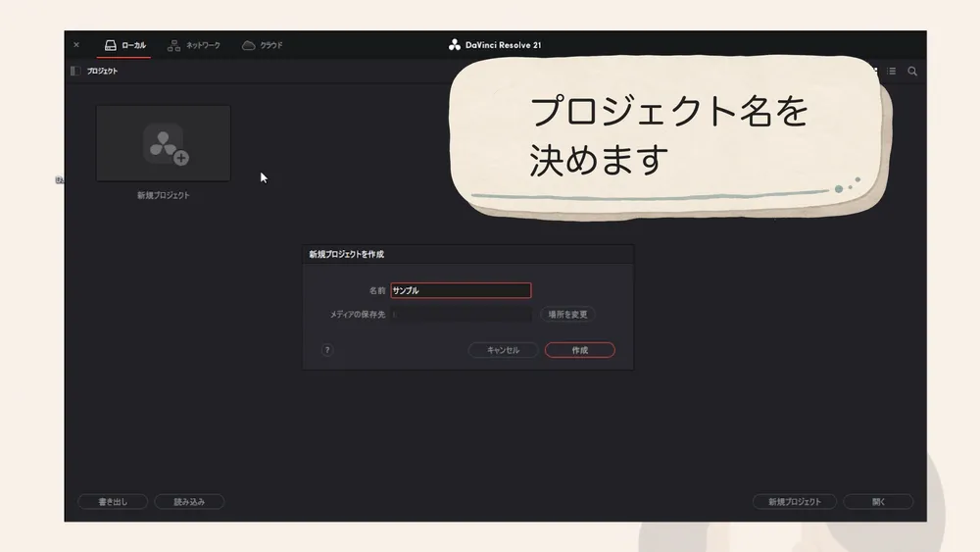Click the 読み込み button
Viewport: 980px width, 552px height.
(x=189, y=501)
